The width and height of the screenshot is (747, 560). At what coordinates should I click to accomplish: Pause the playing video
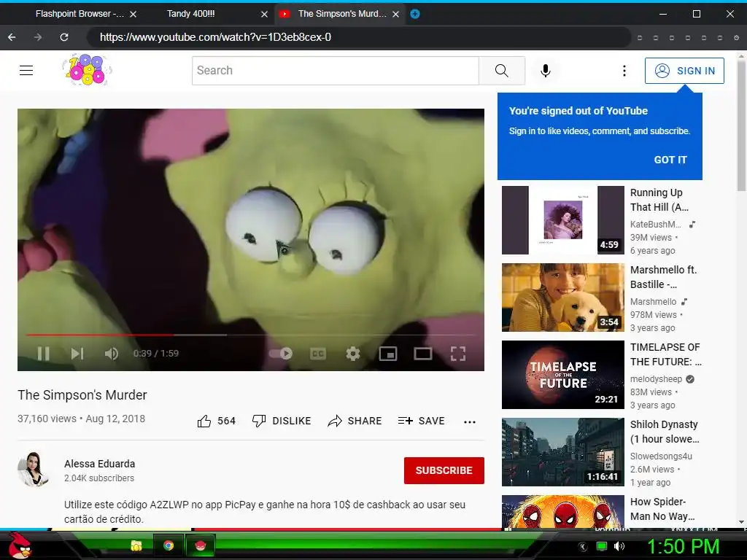(43, 354)
